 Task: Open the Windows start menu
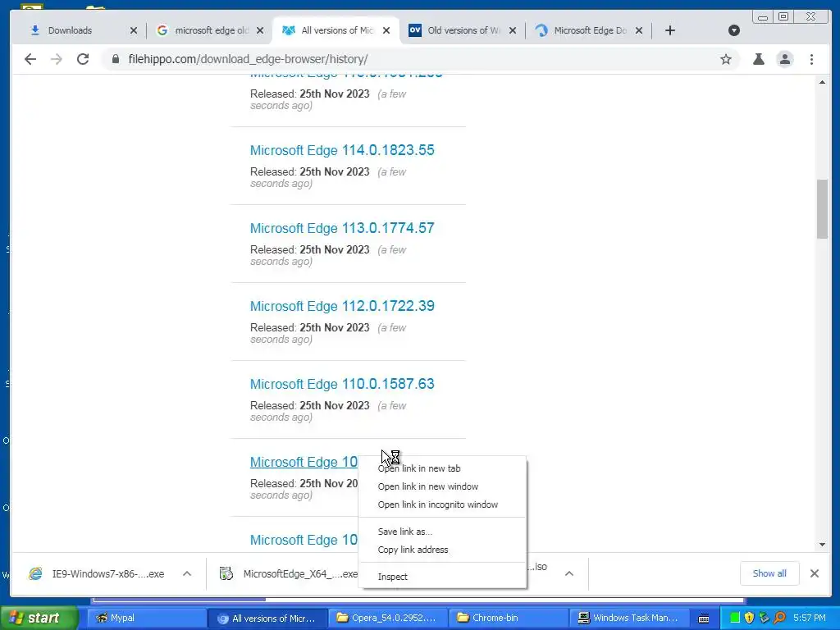pyautogui.click(x=39, y=618)
